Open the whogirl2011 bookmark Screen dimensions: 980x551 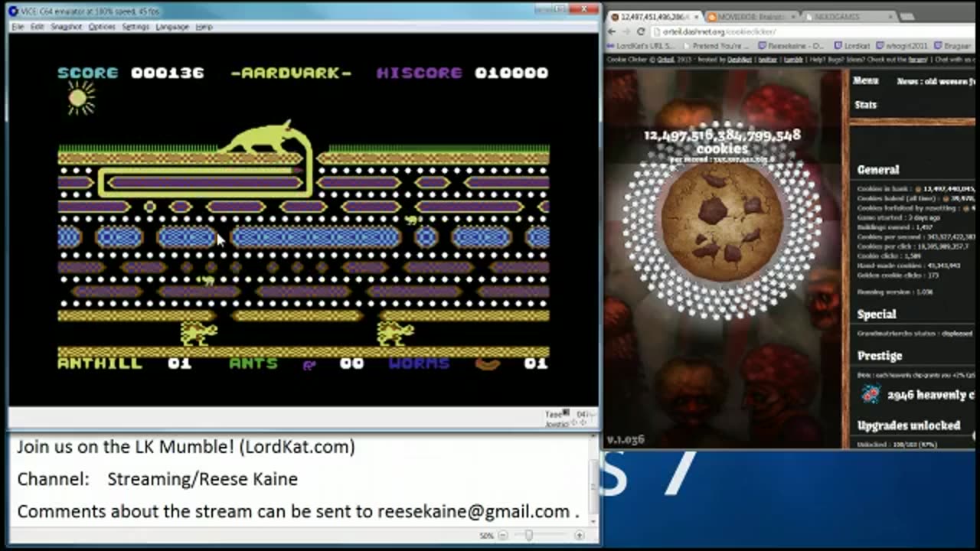[x=900, y=46]
